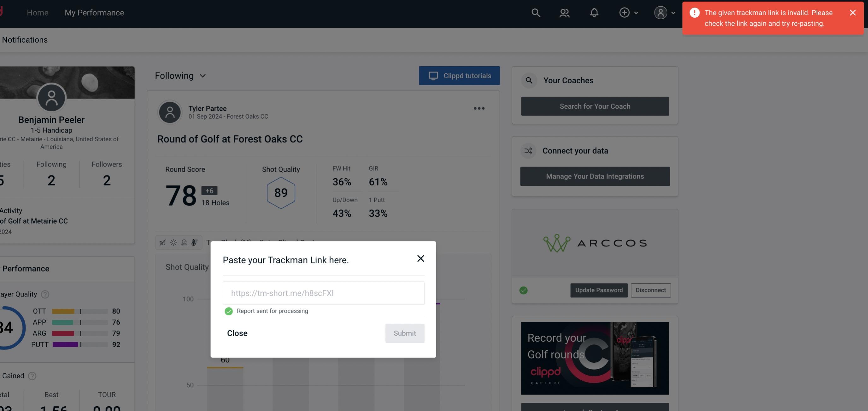Click the notifications bell icon

(x=594, y=12)
